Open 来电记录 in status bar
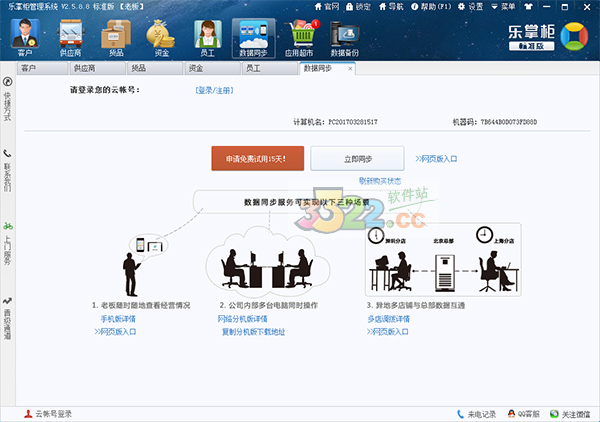 click(x=476, y=414)
